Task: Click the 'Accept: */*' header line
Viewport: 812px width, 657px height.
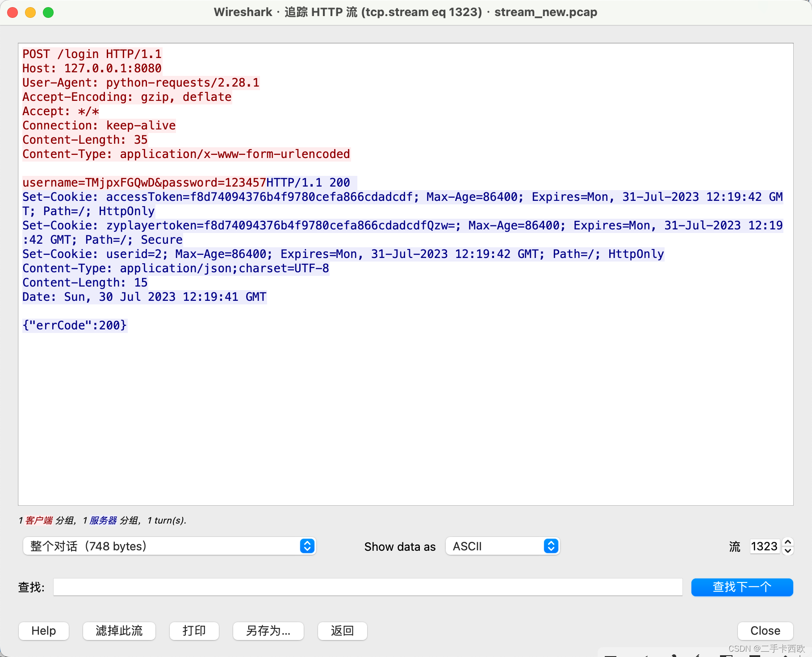Action: 61,111
